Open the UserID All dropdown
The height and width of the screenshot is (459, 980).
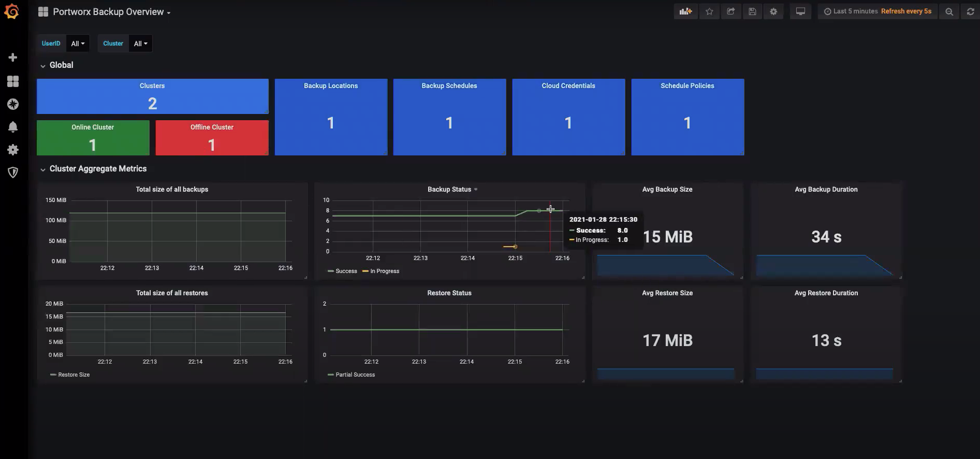coord(78,44)
